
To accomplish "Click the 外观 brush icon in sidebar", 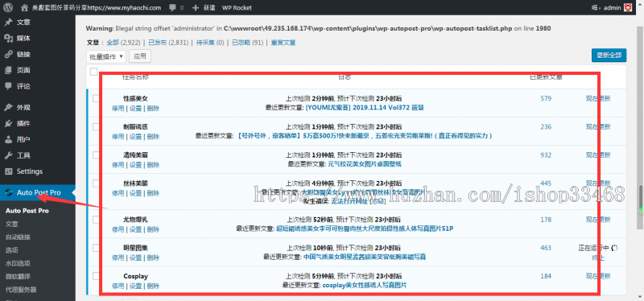I will pyautogui.click(x=8, y=108).
